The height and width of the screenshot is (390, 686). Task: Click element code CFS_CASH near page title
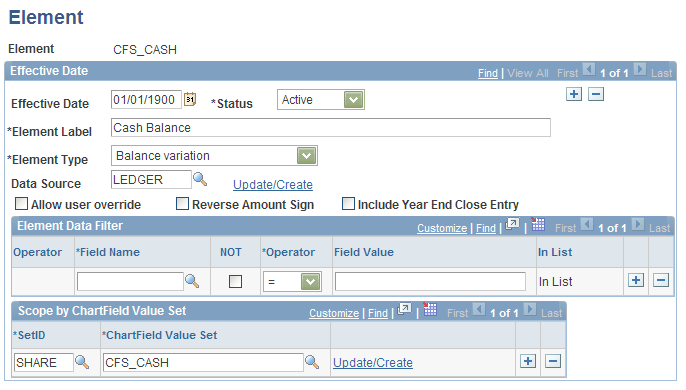[145, 49]
